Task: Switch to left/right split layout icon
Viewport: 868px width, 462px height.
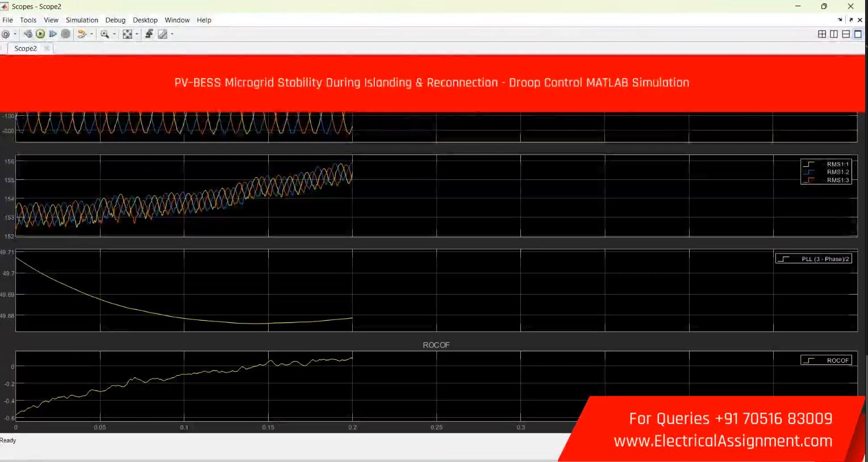Action: pos(834,34)
